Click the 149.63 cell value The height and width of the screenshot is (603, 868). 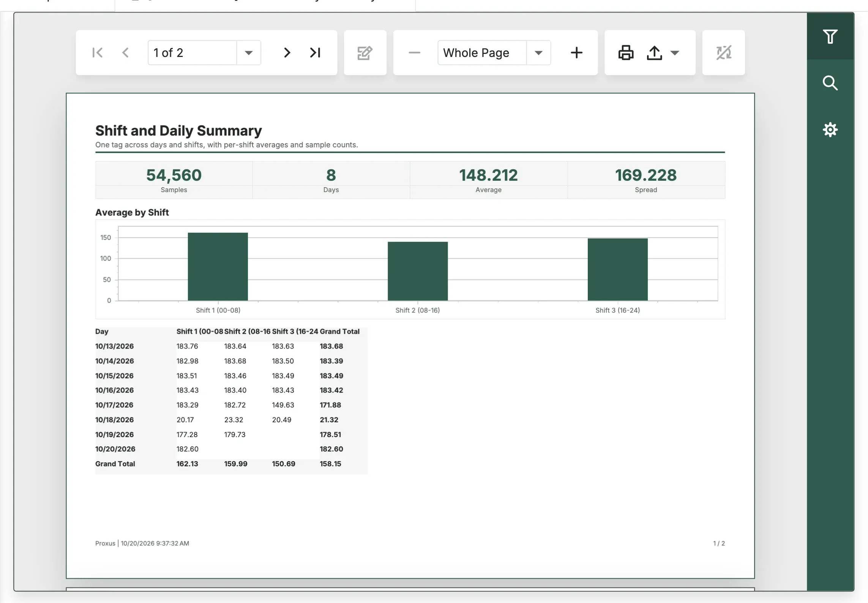283,405
